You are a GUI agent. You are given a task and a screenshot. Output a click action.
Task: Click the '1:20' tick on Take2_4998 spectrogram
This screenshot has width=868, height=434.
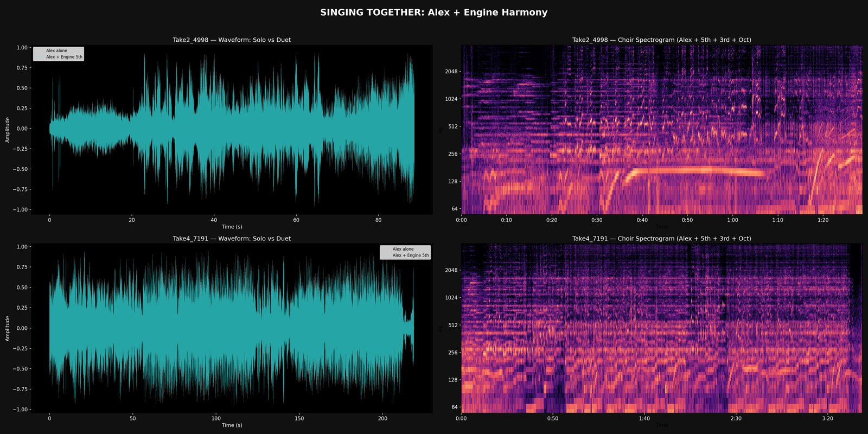click(823, 220)
